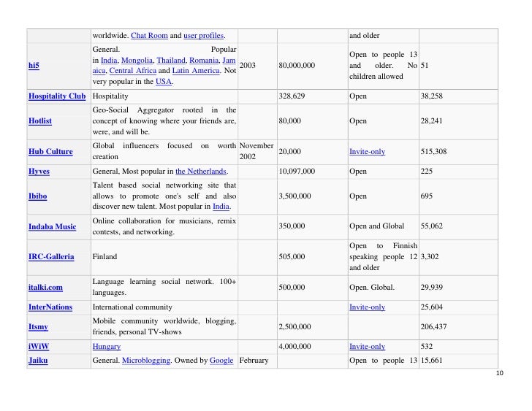This screenshot has width=532, height=411.
Task: Select the 2,500,000 users value
Action: point(294,326)
